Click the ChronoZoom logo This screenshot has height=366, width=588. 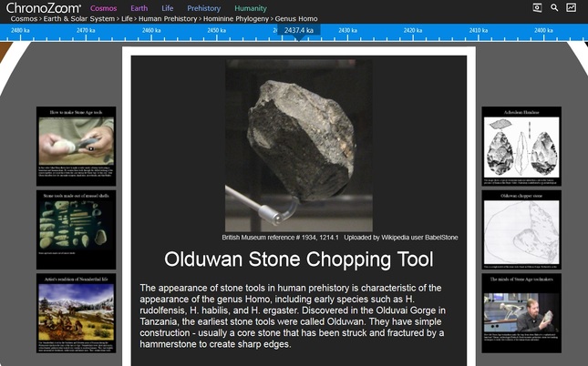(x=41, y=8)
